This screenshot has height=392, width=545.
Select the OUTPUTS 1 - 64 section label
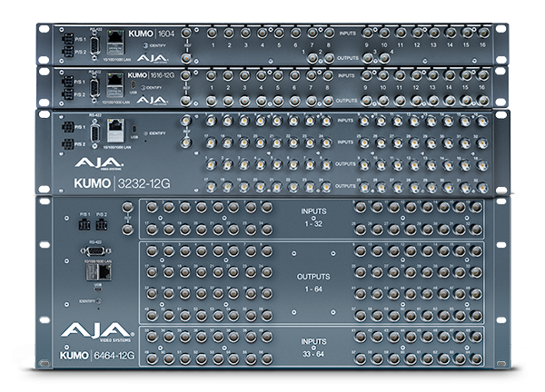[312, 279]
